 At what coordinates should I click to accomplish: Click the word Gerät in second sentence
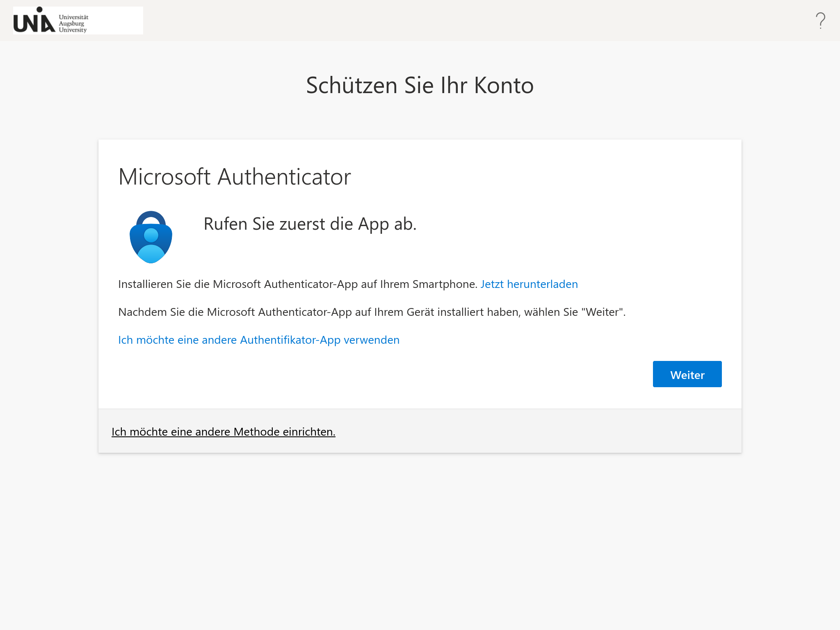[420, 312]
